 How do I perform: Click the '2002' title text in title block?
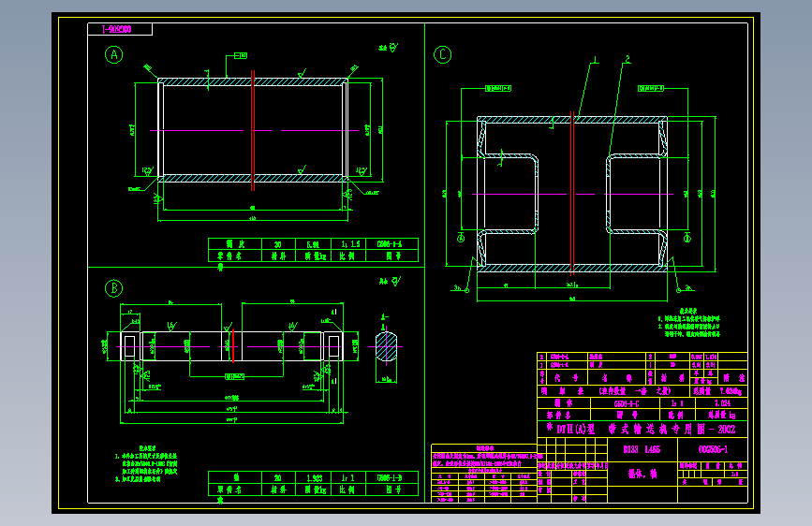tap(726, 430)
